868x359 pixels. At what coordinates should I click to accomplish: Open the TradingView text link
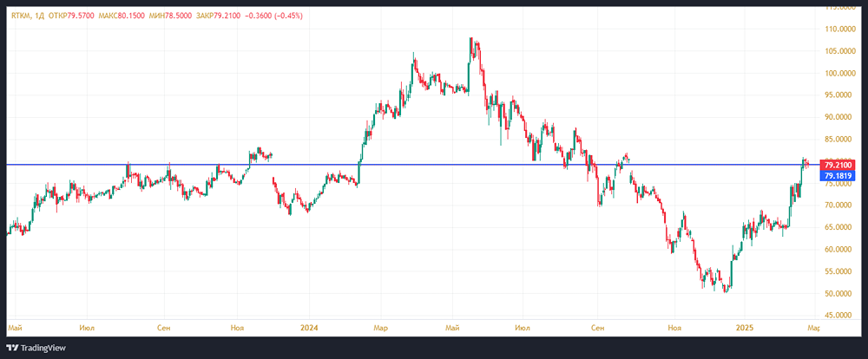[x=46, y=347]
